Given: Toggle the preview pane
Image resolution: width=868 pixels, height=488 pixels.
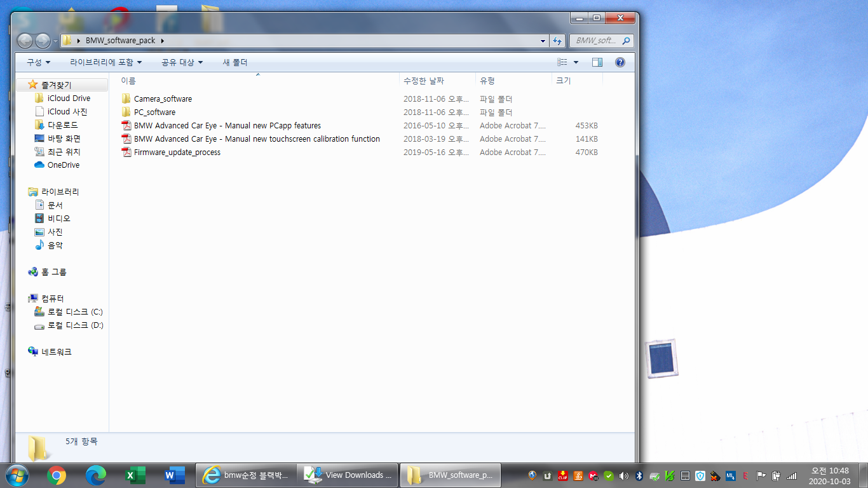Looking at the screenshot, I should pyautogui.click(x=597, y=62).
